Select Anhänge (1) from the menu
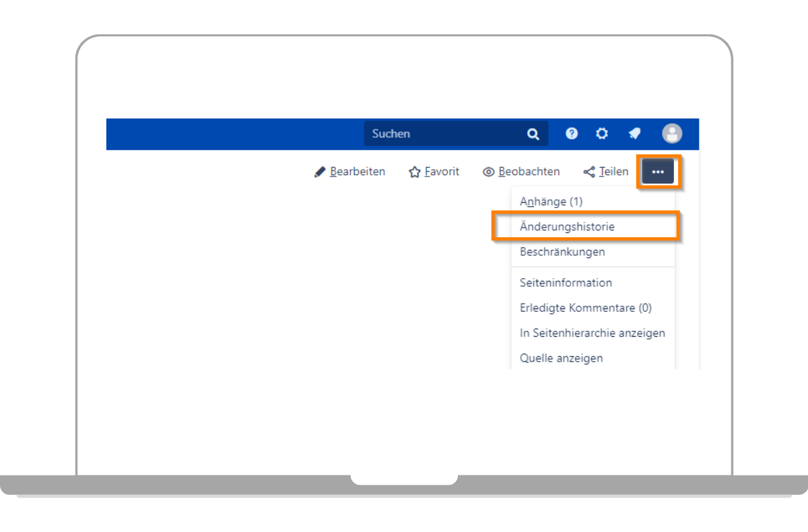This screenshot has width=808, height=532. click(551, 201)
